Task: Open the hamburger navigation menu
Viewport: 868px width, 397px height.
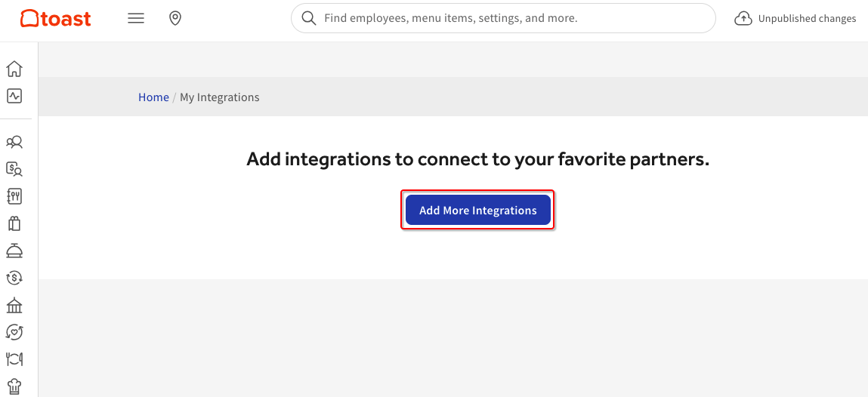Action: point(136,19)
